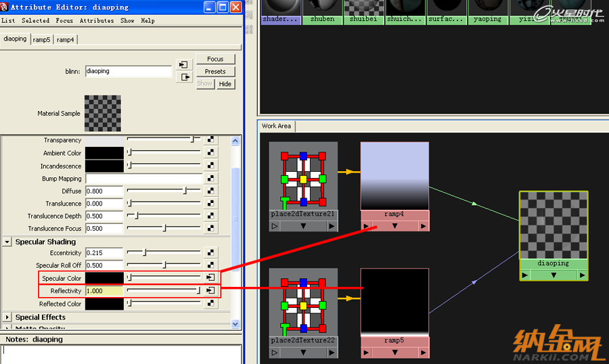This screenshot has height=364, width=609.
Task: Select the shuben material swatch
Action: pos(322,12)
